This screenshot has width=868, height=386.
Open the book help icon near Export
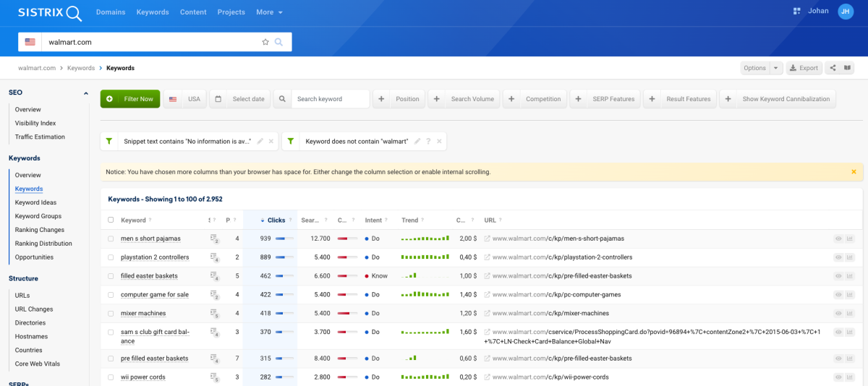pos(847,68)
